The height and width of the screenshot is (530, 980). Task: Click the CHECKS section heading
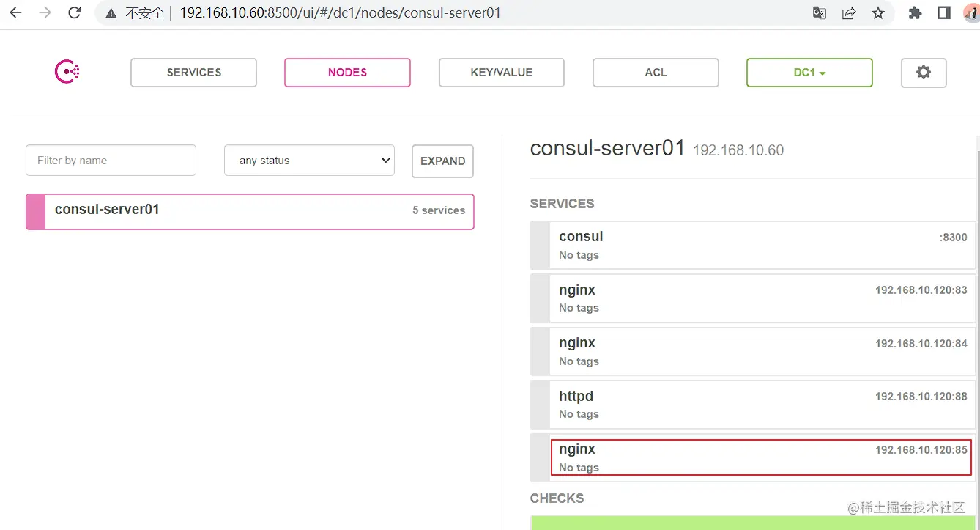coord(557,498)
